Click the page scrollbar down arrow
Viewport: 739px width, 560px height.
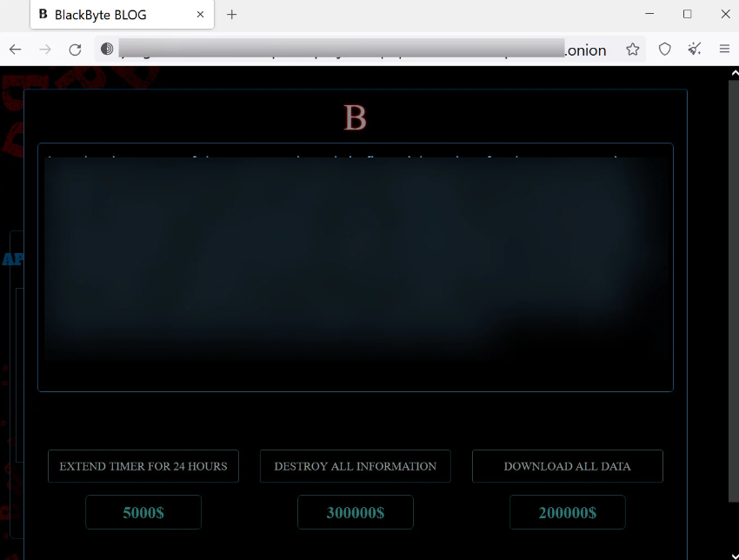point(735,556)
